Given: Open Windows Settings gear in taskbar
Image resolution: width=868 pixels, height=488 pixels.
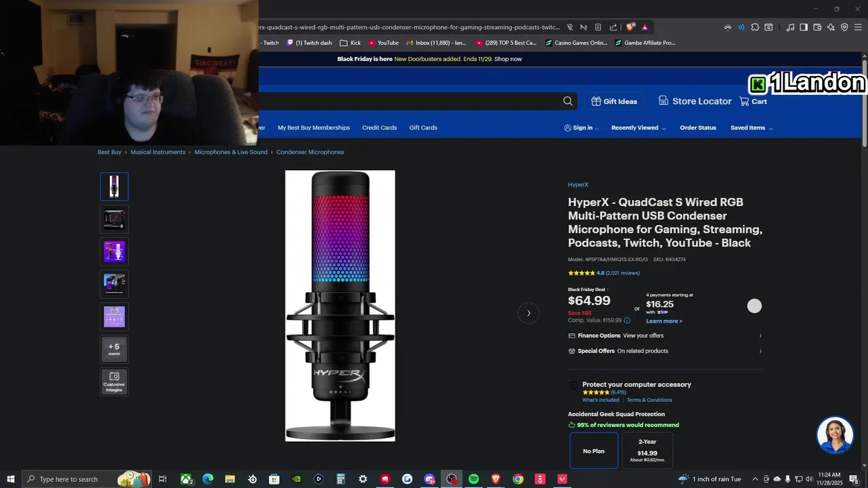Looking at the screenshot, I should click(363, 479).
